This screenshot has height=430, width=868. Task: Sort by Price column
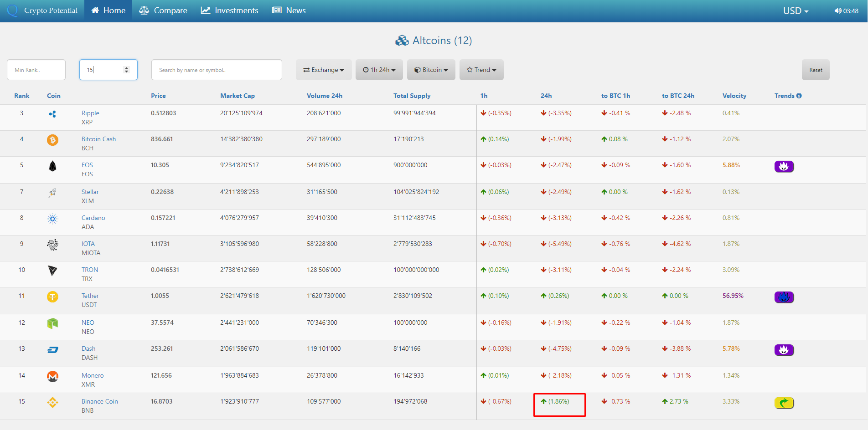158,96
